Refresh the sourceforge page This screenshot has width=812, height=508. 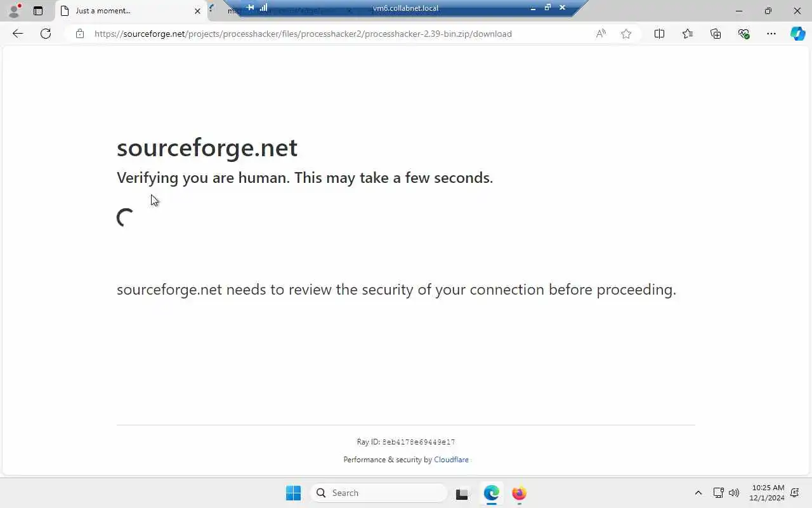[x=46, y=34]
